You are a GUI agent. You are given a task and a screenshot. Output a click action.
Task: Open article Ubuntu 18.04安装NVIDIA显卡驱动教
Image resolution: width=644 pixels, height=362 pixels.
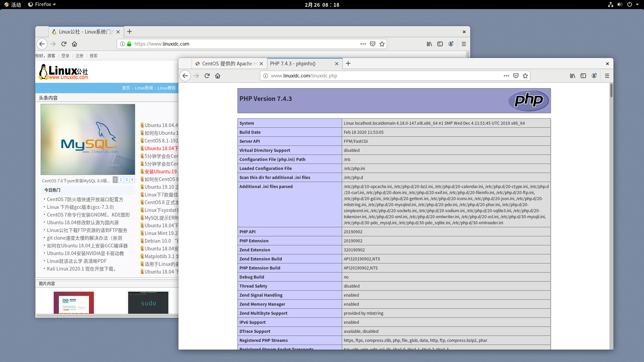(85, 253)
